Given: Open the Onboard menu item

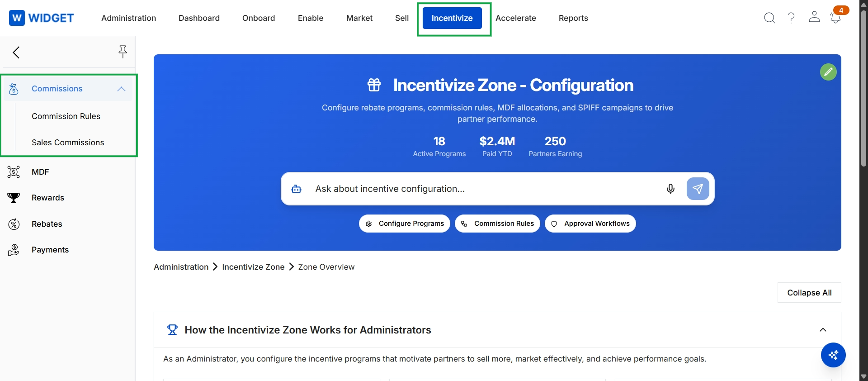Looking at the screenshot, I should [x=259, y=18].
